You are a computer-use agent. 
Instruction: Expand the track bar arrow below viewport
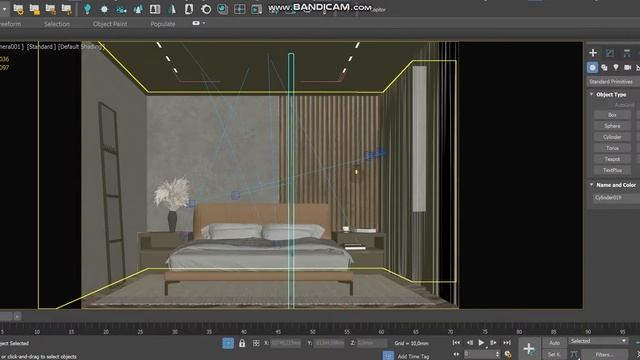[x=17, y=316]
